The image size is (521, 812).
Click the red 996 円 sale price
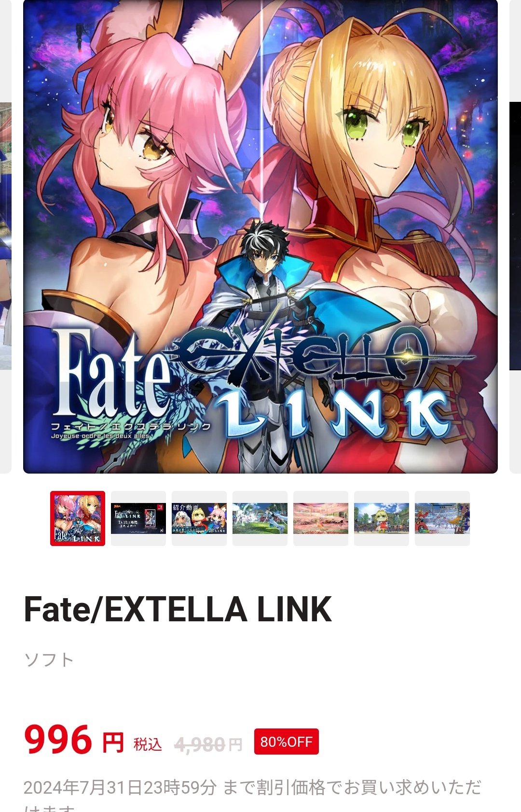(74, 740)
